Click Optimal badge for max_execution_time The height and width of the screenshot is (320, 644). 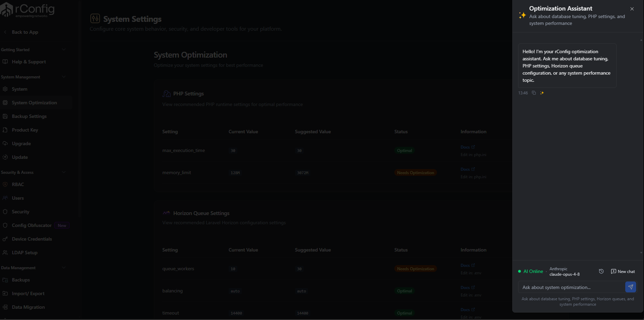(x=405, y=151)
